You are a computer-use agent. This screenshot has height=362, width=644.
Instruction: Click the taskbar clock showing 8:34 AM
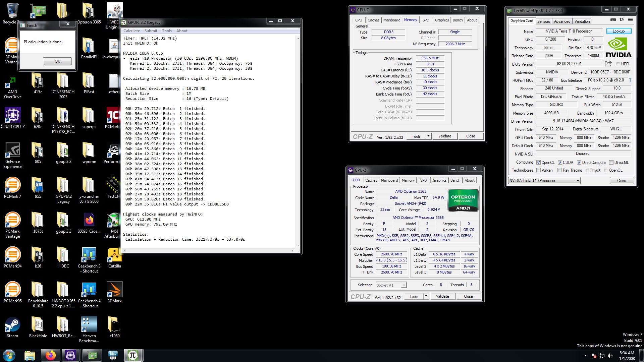coord(627,356)
